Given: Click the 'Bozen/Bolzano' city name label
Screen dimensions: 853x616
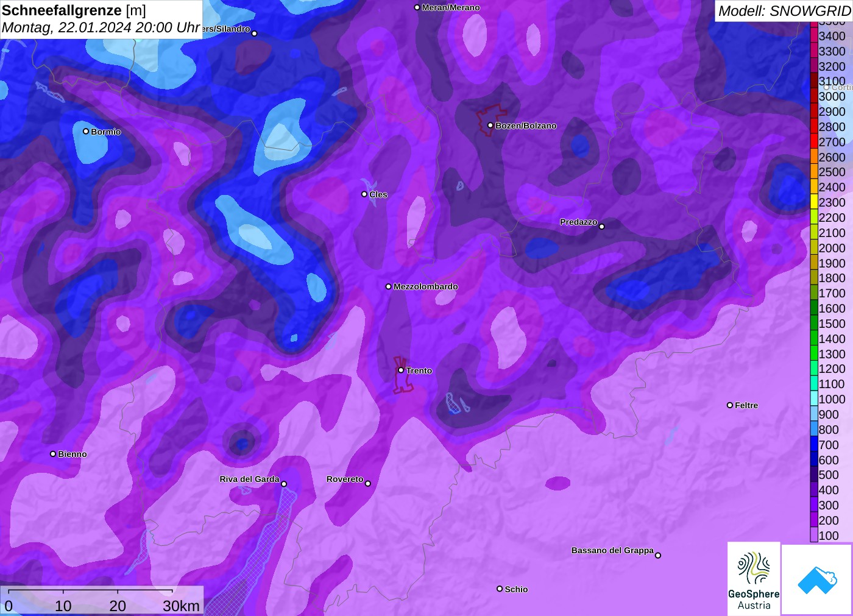Looking at the screenshot, I should pos(526,126).
